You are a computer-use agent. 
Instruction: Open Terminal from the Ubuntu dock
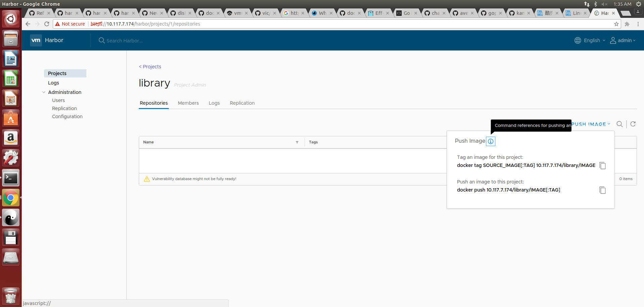click(11, 178)
